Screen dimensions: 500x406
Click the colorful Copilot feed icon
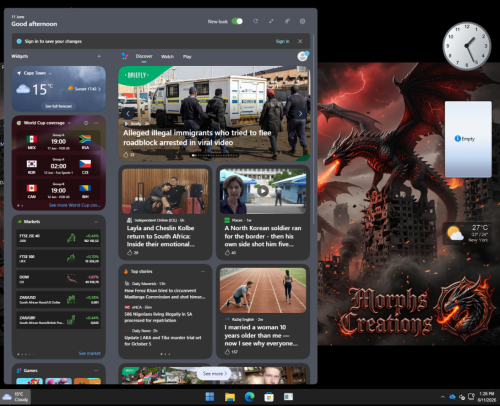click(125, 56)
